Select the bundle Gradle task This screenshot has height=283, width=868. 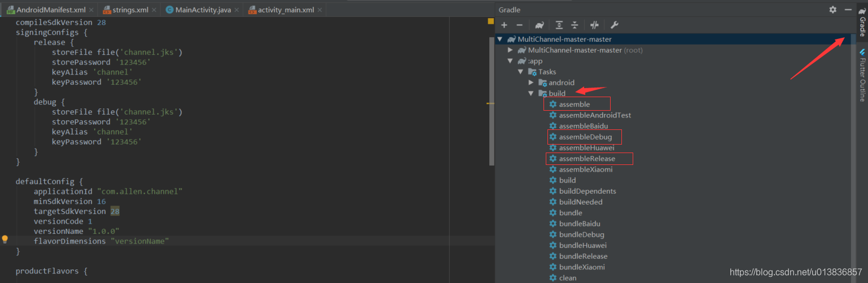pos(571,213)
